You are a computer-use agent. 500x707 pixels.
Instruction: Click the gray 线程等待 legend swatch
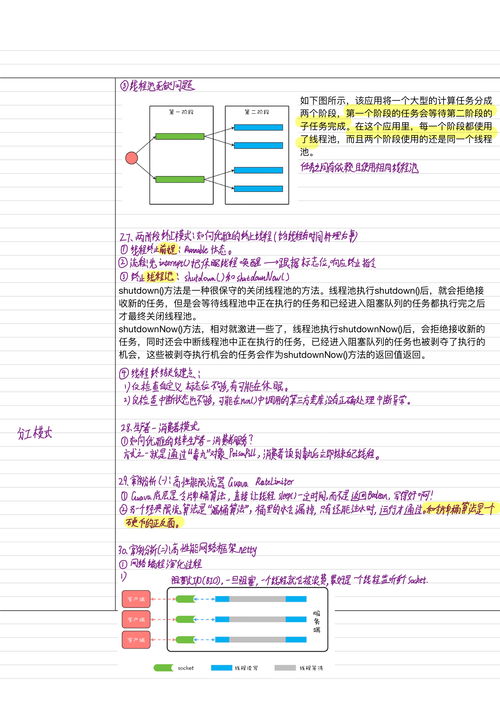pos(285,668)
